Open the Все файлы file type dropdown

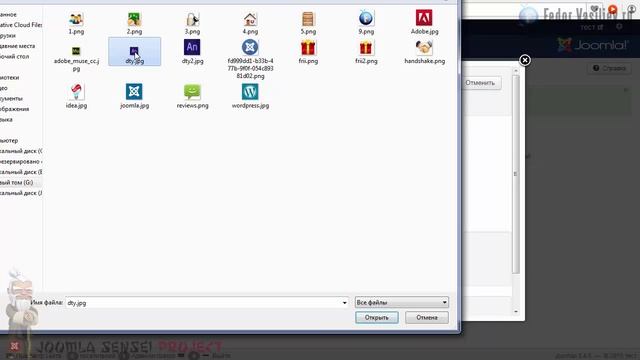tap(402, 302)
